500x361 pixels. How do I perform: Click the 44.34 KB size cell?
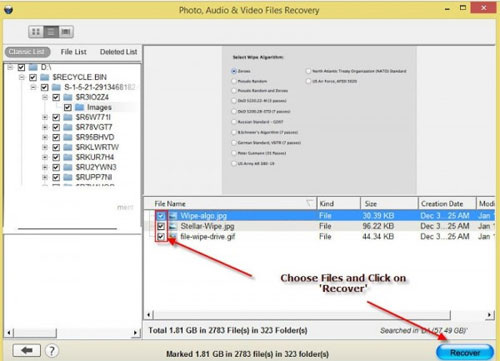point(378,237)
